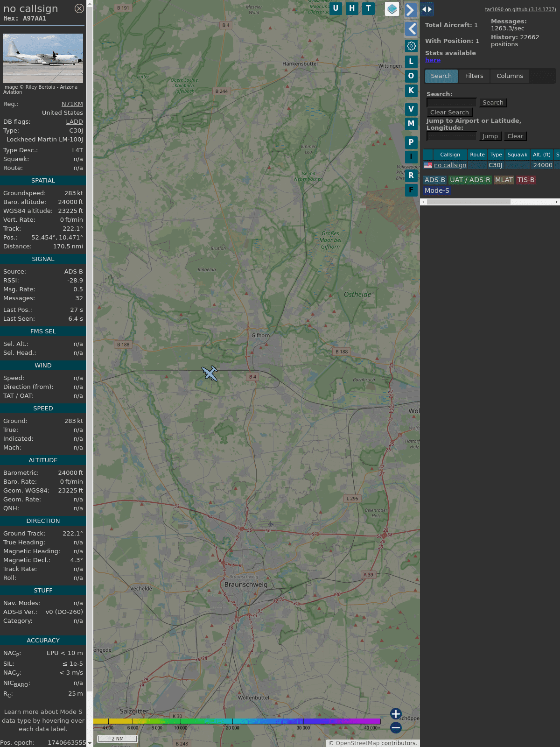Open registration N71KM link
Image resolution: width=560 pixels, height=747 pixels.
(72, 104)
